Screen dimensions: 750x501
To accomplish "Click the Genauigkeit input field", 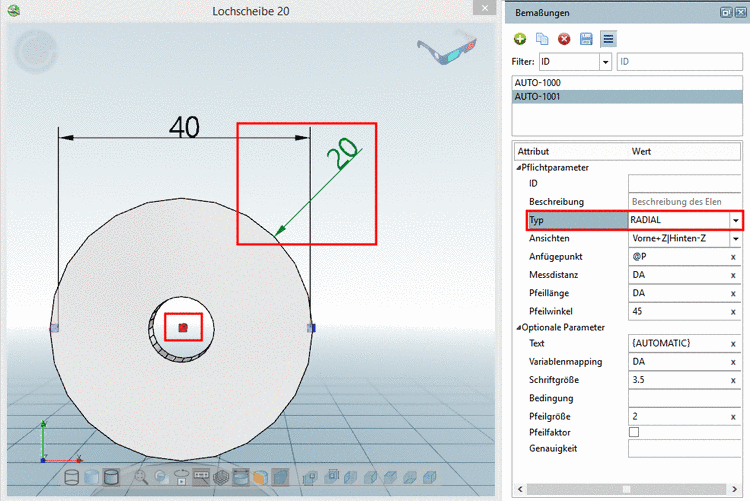I will (684, 449).
